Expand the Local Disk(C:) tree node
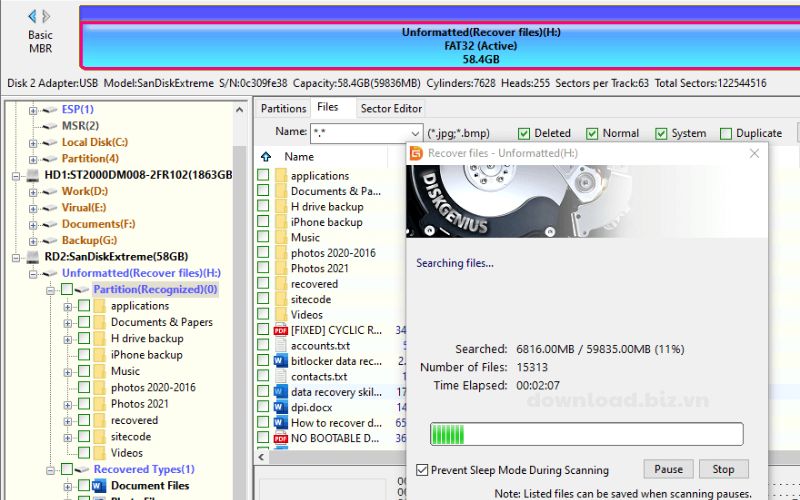Image resolution: width=800 pixels, height=500 pixels. pos(33,143)
